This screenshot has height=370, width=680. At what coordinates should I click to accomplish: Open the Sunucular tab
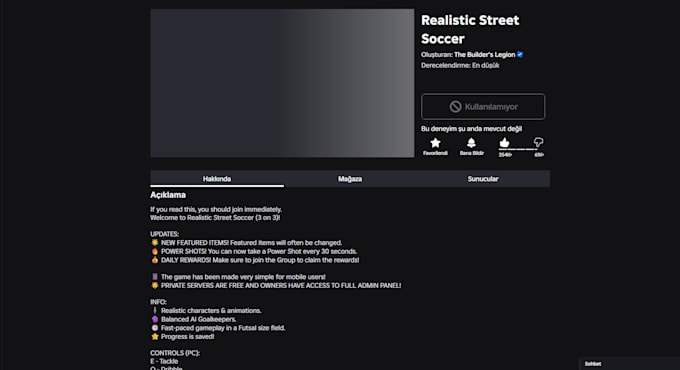(483, 179)
